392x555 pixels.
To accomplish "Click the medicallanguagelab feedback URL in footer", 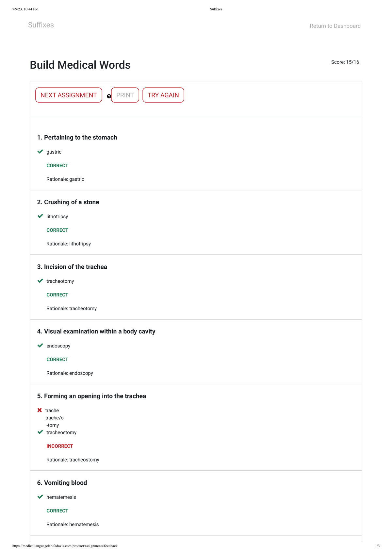I will coord(65,546).
